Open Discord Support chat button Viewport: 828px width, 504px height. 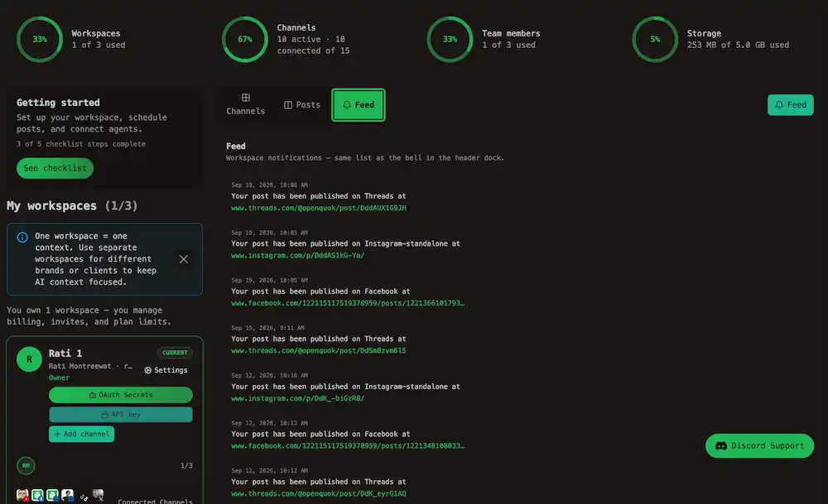point(759,446)
